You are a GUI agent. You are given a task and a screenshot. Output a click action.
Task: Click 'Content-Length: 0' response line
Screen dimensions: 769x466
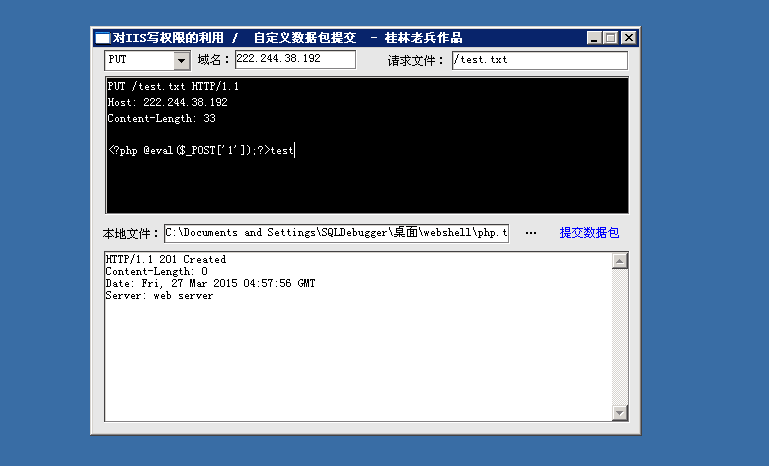(x=156, y=271)
